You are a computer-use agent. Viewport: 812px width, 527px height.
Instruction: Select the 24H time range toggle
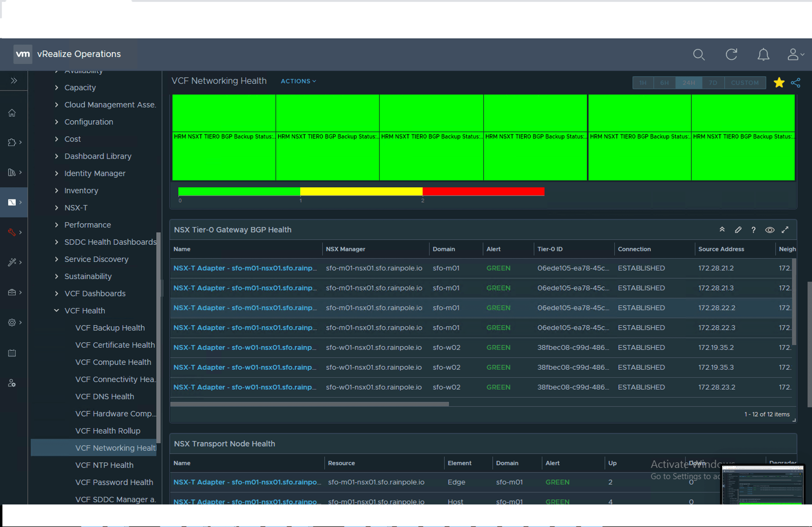coord(688,83)
